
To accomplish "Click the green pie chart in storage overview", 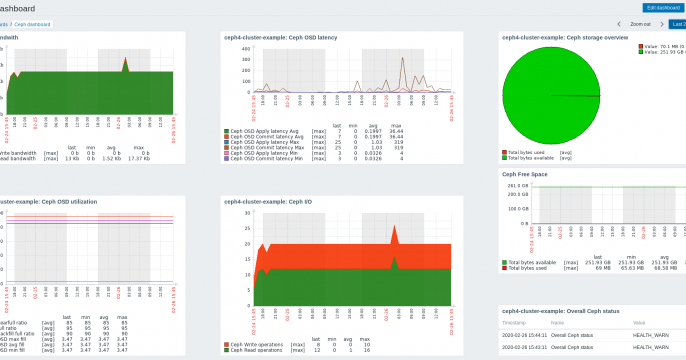I will point(551,95).
